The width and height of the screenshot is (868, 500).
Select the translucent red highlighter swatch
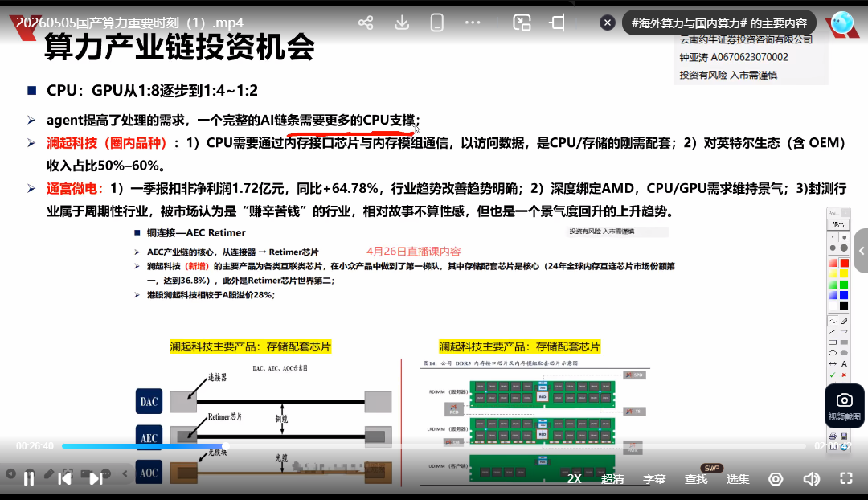point(833,263)
